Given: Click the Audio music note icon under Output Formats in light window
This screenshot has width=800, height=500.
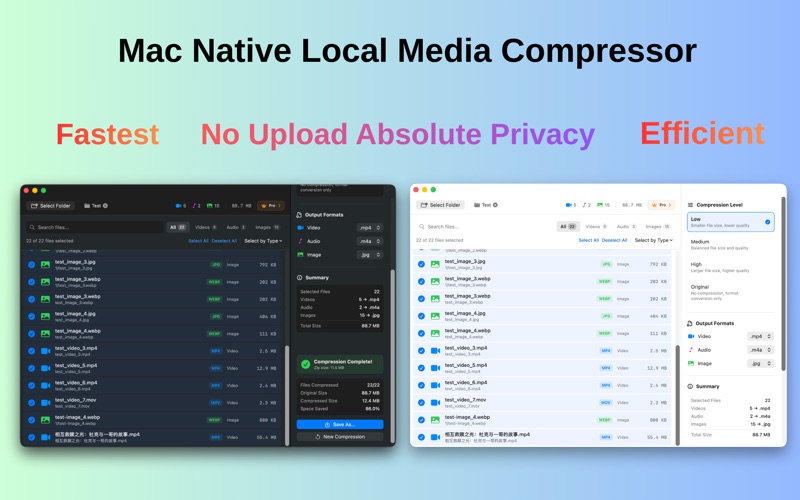Looking at the screenshot, I should [x=691, y=350].
